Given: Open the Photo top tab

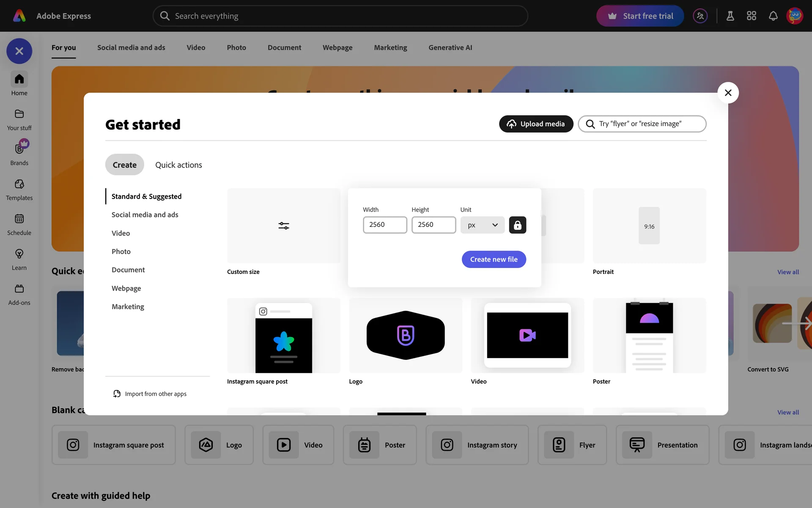Looking at the screenshot, I should coord(236,47).
